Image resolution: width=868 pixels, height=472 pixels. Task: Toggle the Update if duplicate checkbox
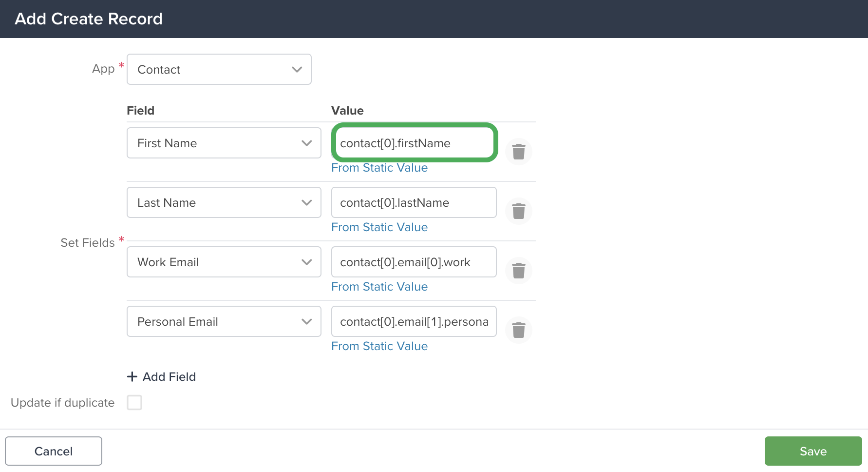pyautogui.click(x=134, y=403)
